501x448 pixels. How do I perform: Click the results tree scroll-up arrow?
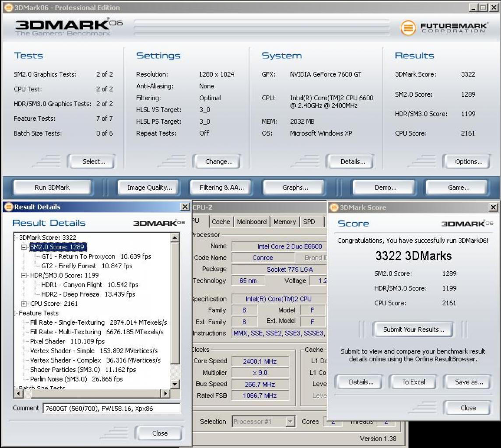click(175, 238)
